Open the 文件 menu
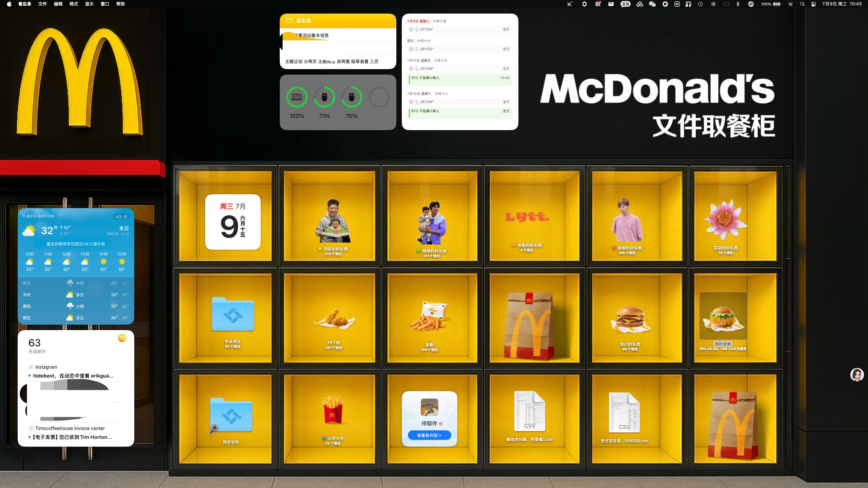 point(42,4)
